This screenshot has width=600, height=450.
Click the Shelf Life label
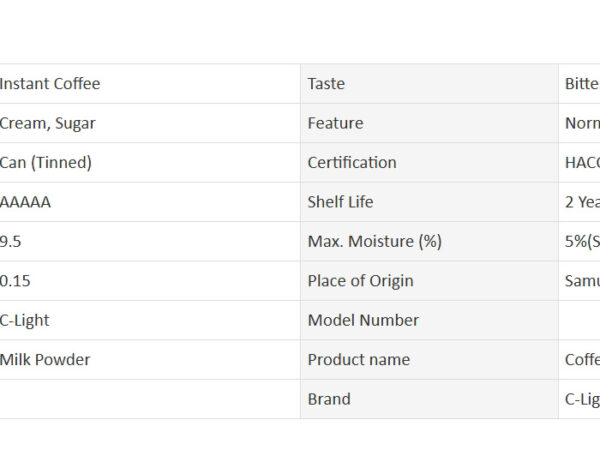[340, 202]
